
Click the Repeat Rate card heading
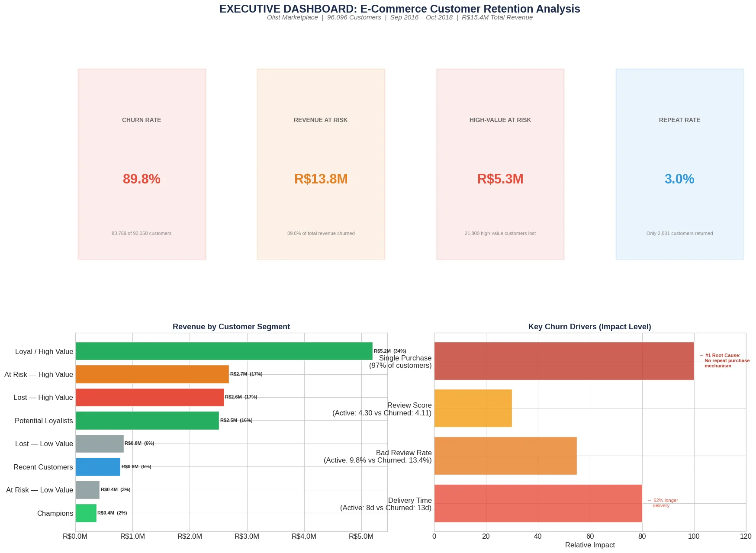click(x=679, y=120)
